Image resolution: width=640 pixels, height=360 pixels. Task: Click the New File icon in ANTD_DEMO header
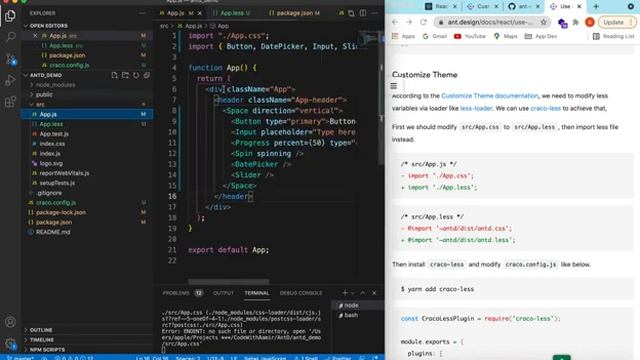(x=114, y=75)
